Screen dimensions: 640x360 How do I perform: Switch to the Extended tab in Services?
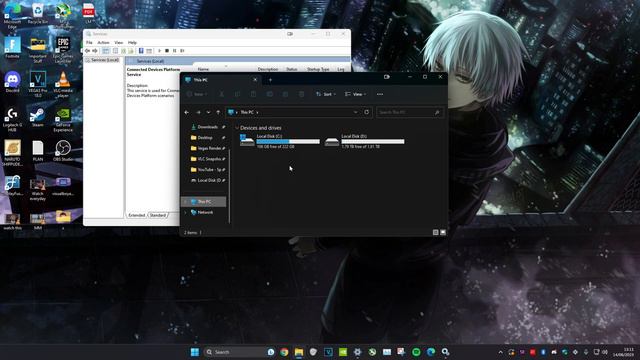137,215
